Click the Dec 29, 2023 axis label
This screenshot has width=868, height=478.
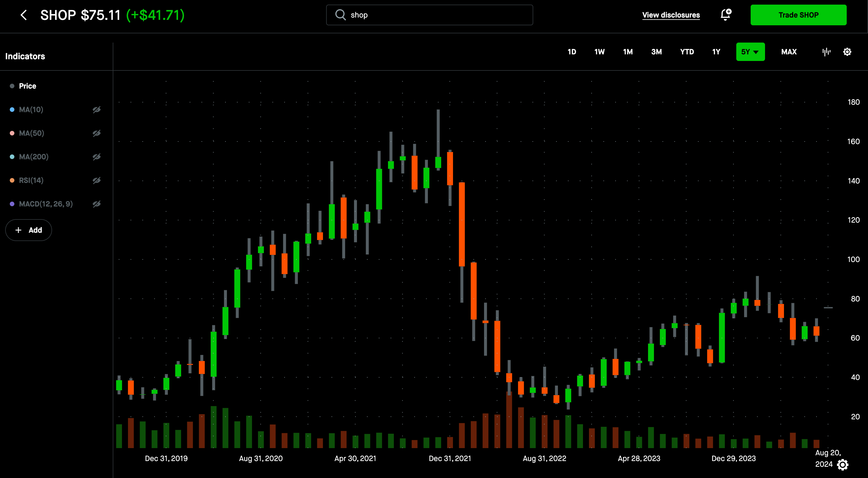point(734,458)
